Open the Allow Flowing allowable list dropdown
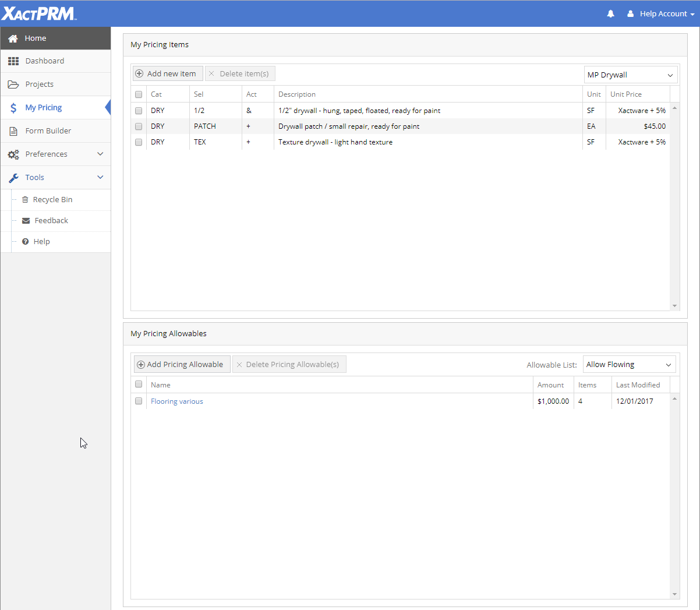 (x=629, y=365)
